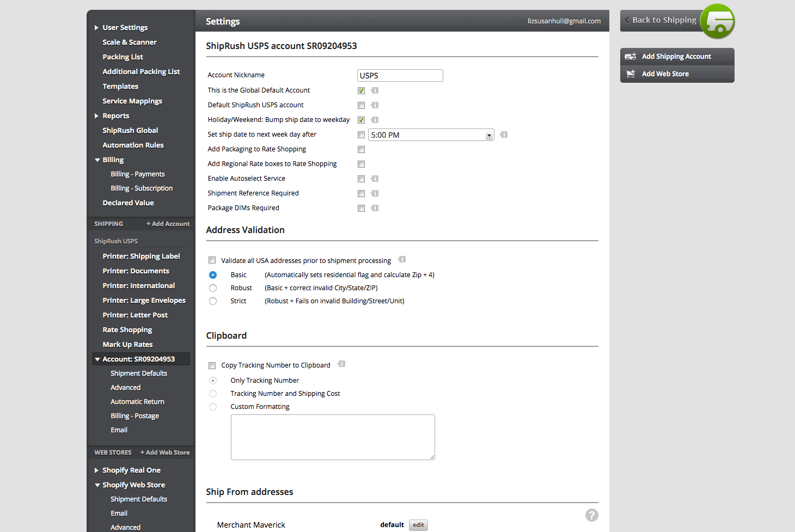
Task: Click the round help question mark icon
Action: (x=592, y=515)
